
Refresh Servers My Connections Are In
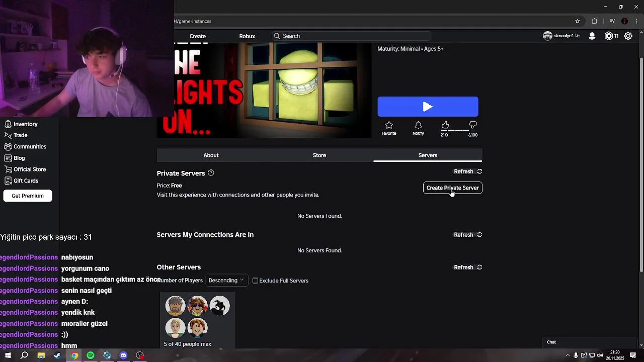pyautogui.click(x=468, y=235)
